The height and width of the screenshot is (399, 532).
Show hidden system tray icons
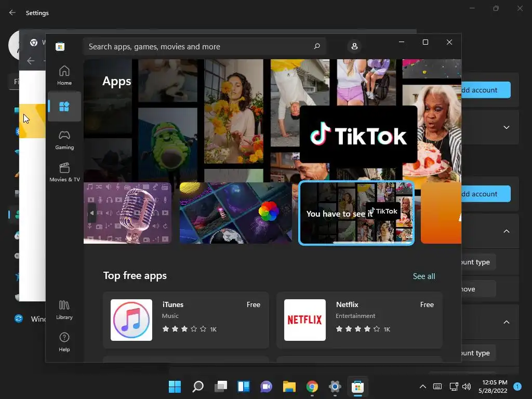423,387
